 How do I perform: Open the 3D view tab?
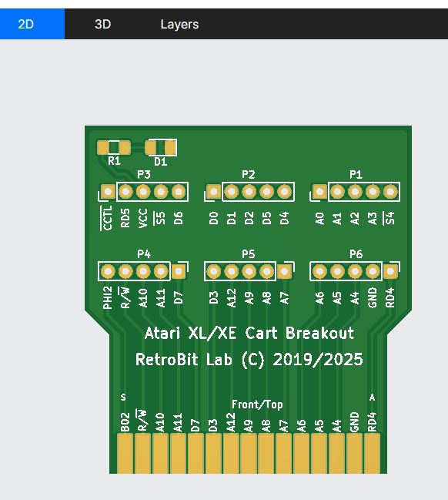point(102,24)
